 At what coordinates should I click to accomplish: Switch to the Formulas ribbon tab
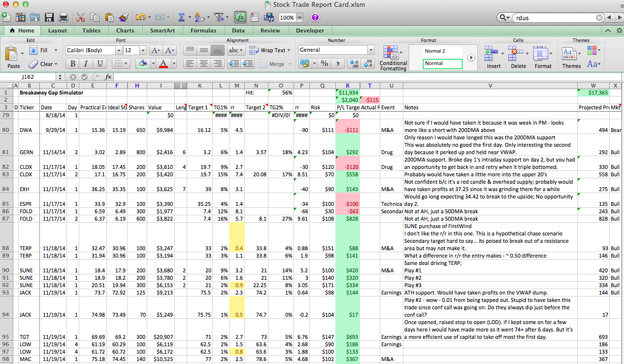point(203,31)
